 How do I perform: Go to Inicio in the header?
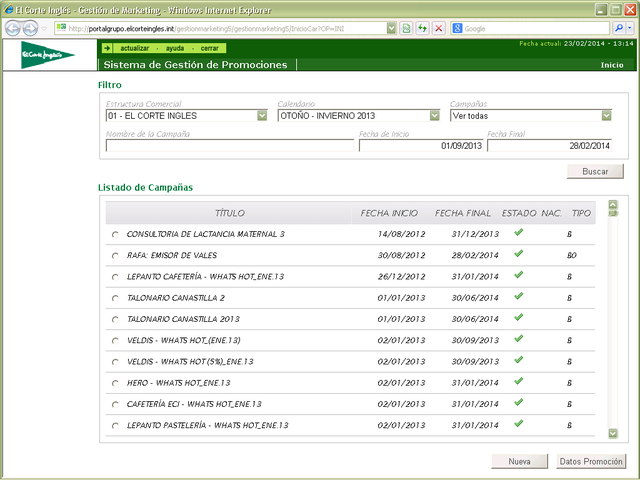click(x=612, y=65)
